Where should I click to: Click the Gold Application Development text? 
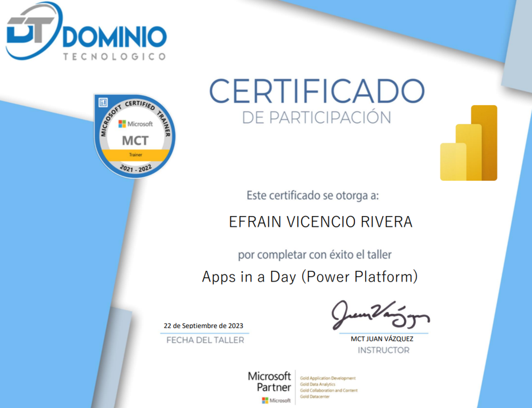click(x=327, y=378)
